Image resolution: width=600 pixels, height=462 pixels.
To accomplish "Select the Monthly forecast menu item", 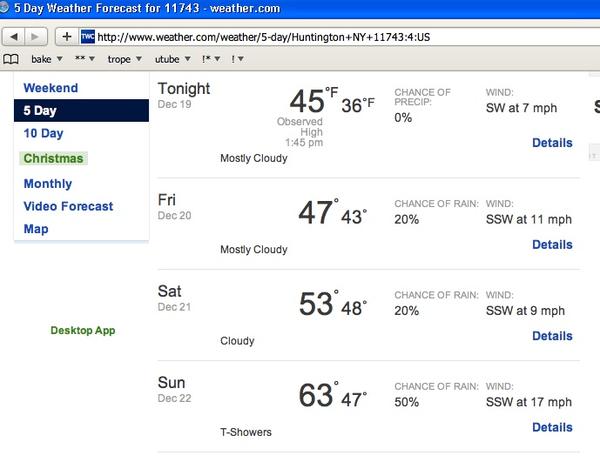I will (48, 184).
